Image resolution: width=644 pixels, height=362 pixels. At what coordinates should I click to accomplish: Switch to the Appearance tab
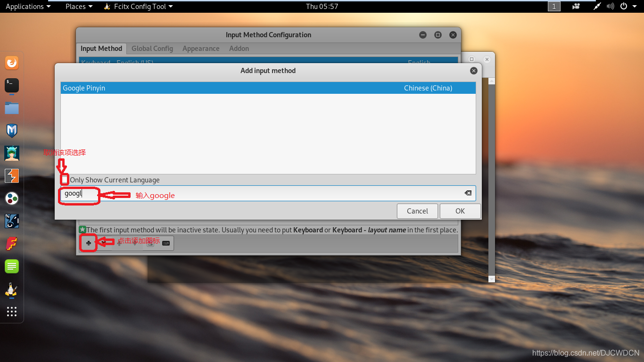tap(201, 49)
